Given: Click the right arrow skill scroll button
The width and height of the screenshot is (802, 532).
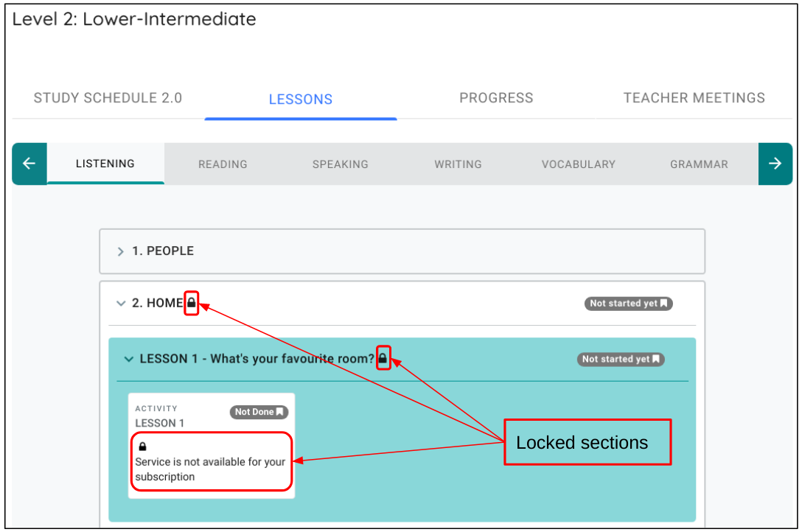Looking at the screenshot, I should pyautogui.click(x=775, y=164).
